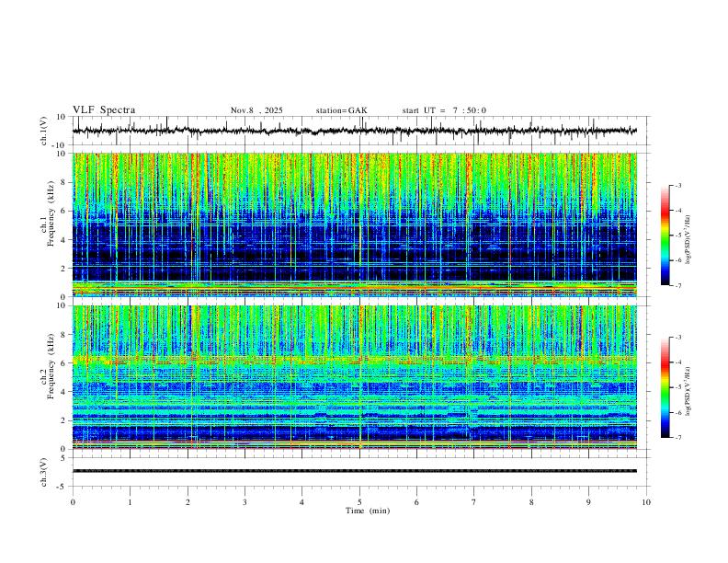Click the ch.2 spectrogram color bar

tap(665, 387)
